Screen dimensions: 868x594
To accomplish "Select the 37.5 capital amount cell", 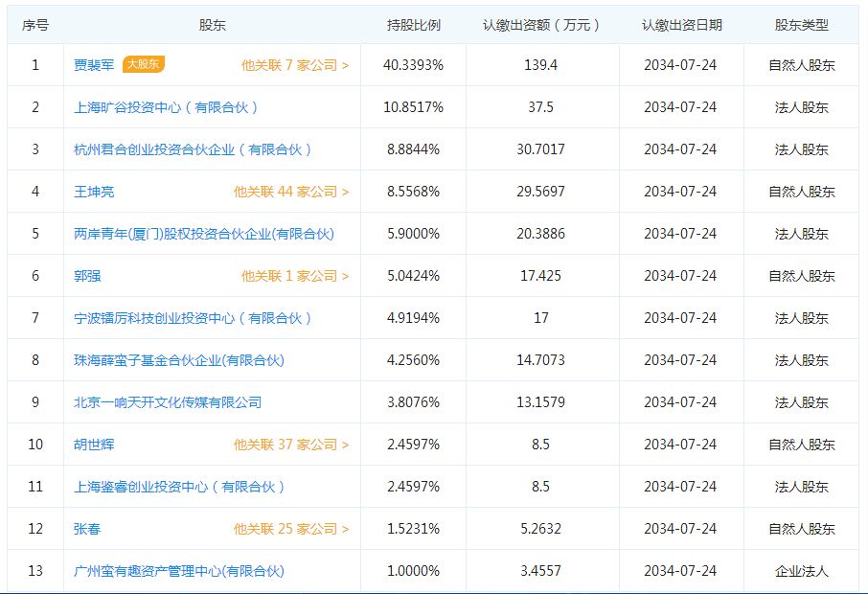I will 541,107.
